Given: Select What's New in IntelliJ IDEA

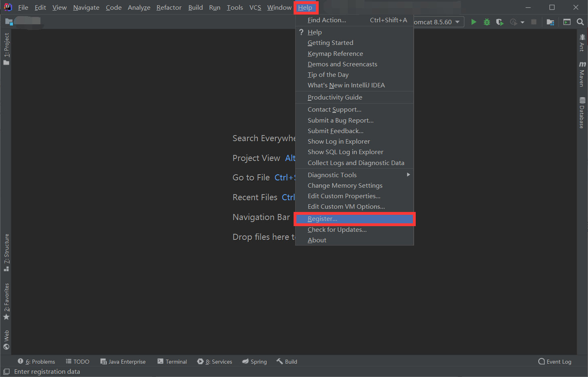Looking at the screenshot, I should [355, 85].
